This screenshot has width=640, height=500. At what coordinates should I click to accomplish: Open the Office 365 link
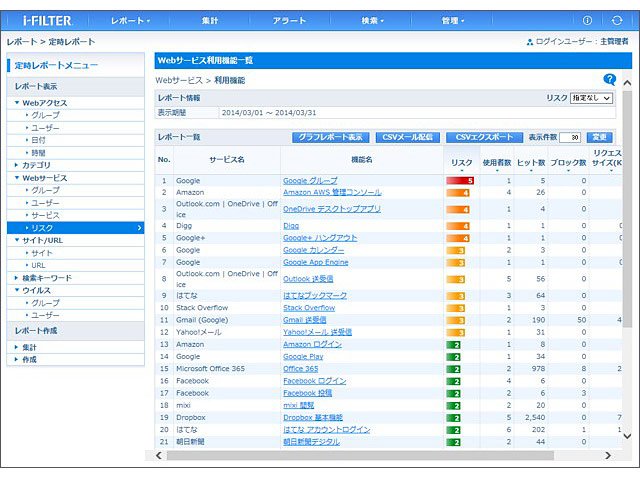pos(300,369)
